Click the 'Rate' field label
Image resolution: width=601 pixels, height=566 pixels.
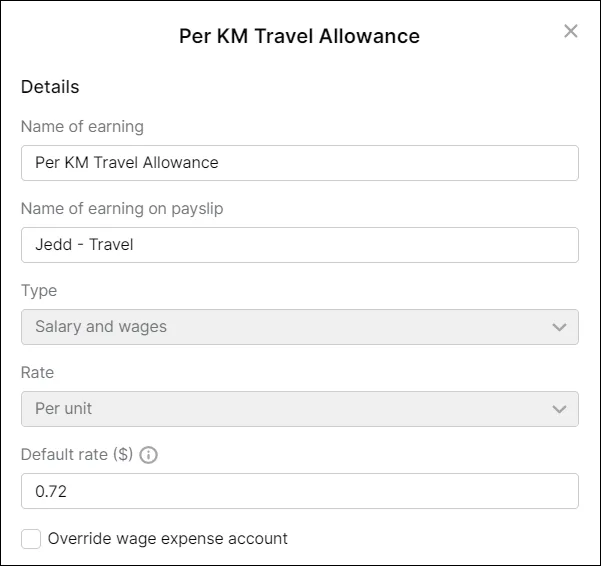(x=39, y=373)
